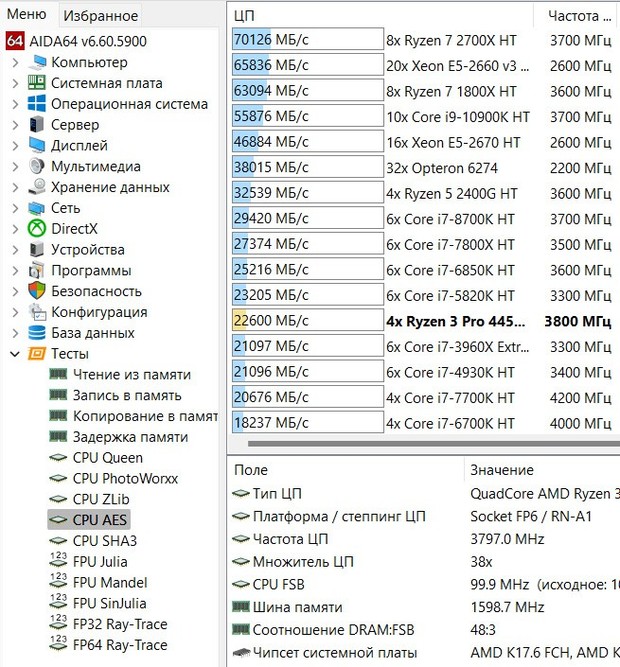
Task: Click memory icon beside Чтение из памяти
Action: pyautogui.click(x=58, y=374)
